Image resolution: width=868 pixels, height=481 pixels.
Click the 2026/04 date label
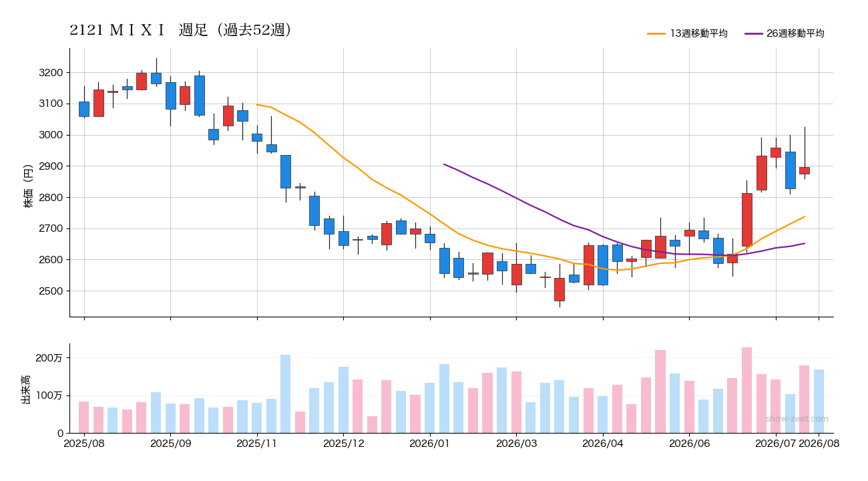(x=603, y=444)
